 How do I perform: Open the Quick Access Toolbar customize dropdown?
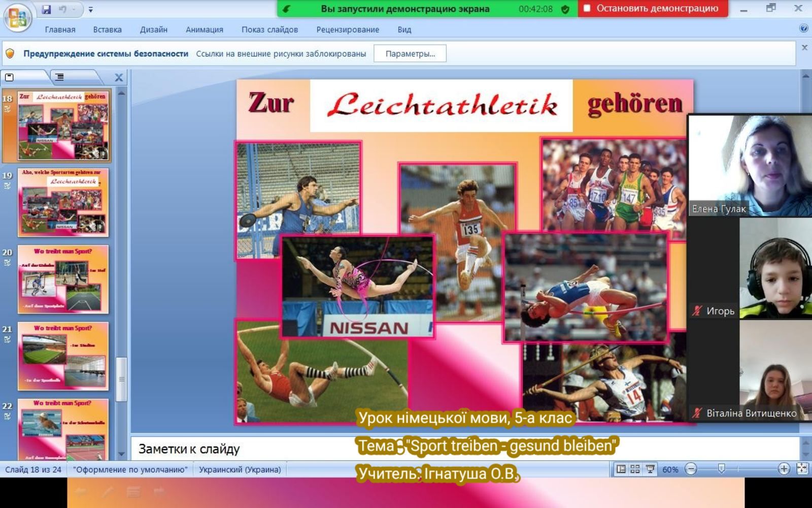click(91, 10)
